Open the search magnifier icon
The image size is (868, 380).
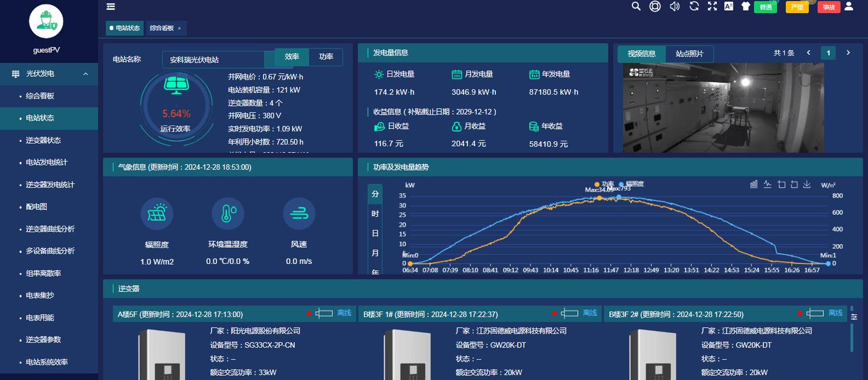pos(636,6)
